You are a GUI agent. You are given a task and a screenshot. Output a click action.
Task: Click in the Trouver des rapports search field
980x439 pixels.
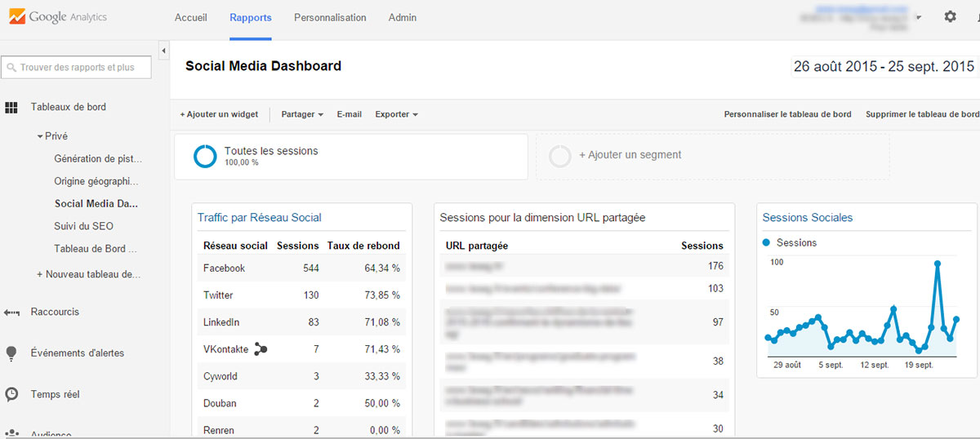point(76,68)
